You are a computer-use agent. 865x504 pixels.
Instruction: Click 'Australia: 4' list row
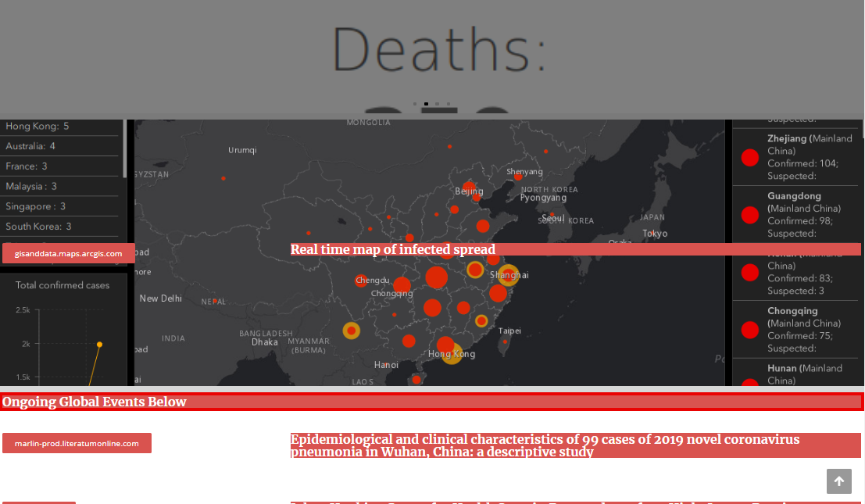click(59, 146)
